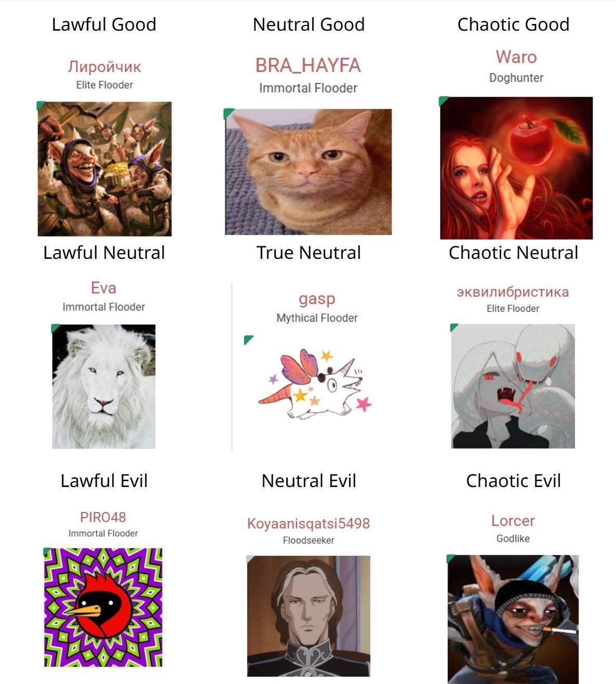
Task: Click the white lion avatar
Action: [x=104, y=387]
